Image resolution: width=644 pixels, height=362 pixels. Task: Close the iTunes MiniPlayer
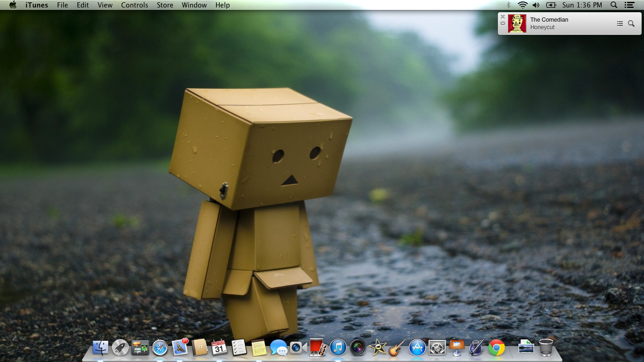503,16
